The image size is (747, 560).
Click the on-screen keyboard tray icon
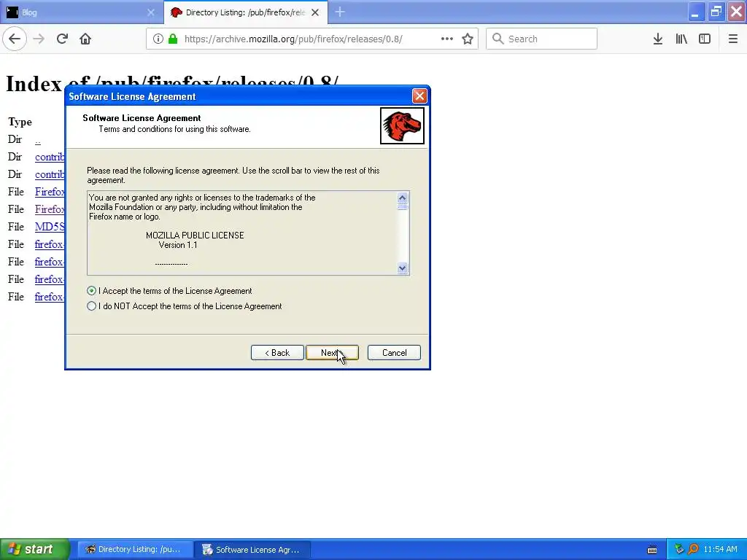coord(652,550)
